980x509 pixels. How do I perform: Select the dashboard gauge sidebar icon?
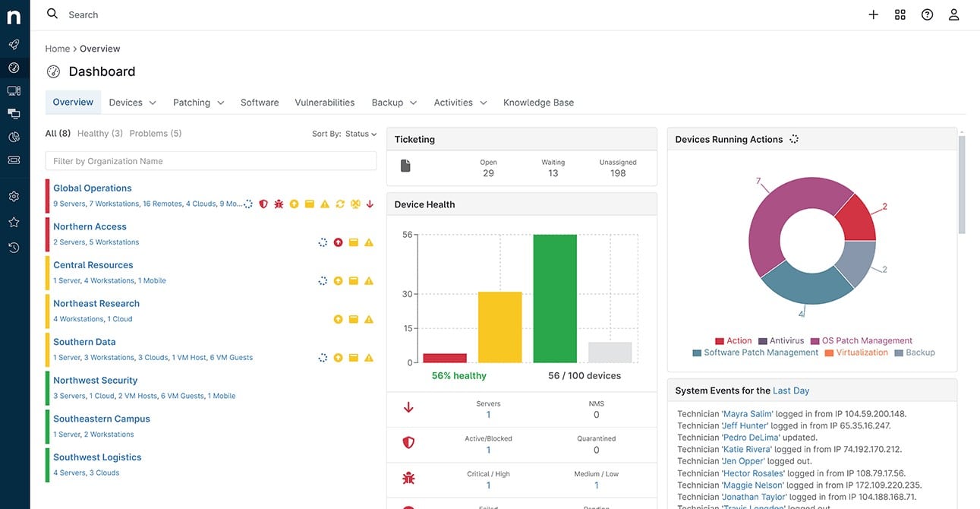click(14, 68)
